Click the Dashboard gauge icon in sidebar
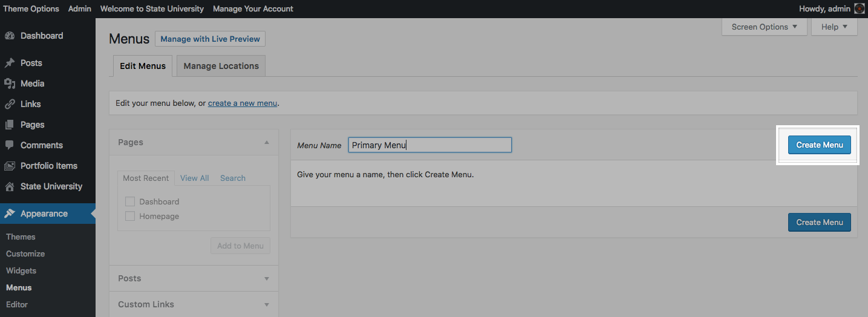Image resolution: width=868 pixels, height=317 pixels. tap(10, 36)
